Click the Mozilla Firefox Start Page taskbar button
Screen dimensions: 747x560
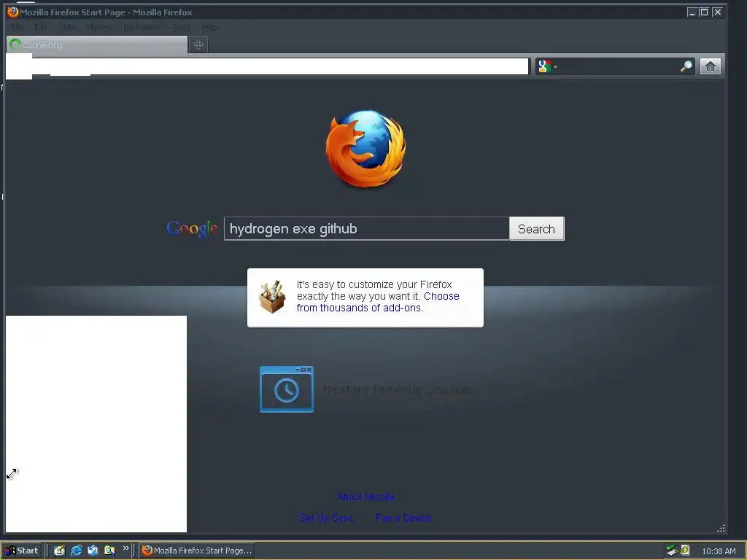point(196,551)
